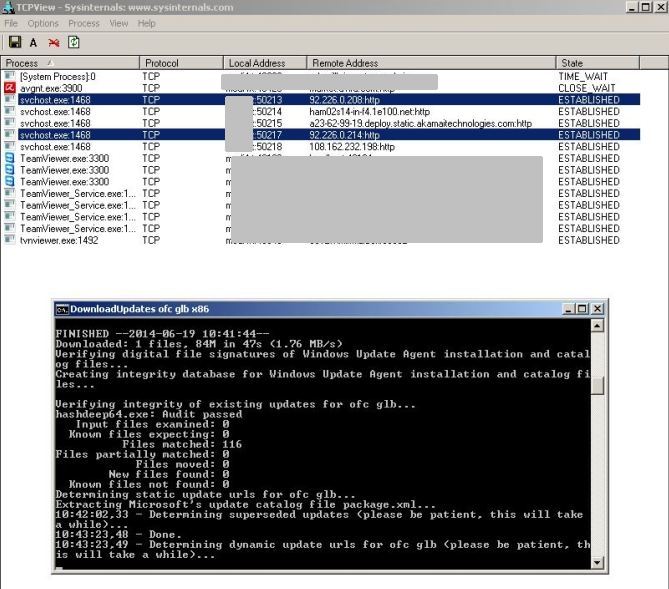Click the Save toolbar icon in TCPView
669x589 pixels.
[x=15, y=42]
